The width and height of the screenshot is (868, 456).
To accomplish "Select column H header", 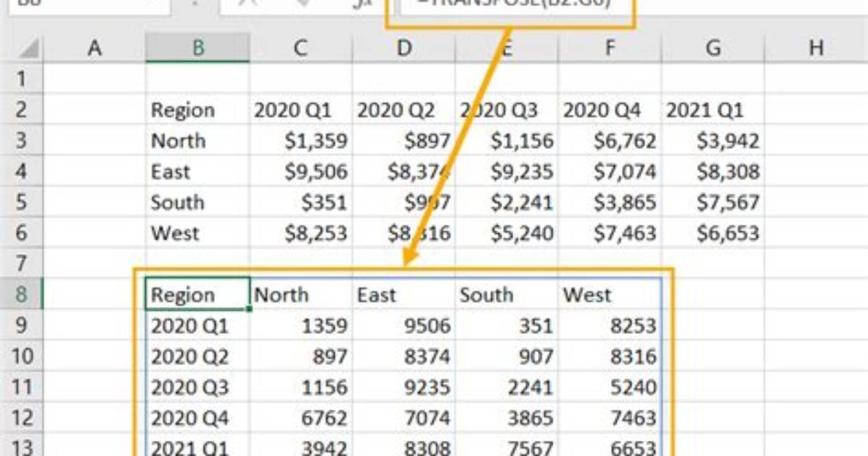I will (816, 48).
